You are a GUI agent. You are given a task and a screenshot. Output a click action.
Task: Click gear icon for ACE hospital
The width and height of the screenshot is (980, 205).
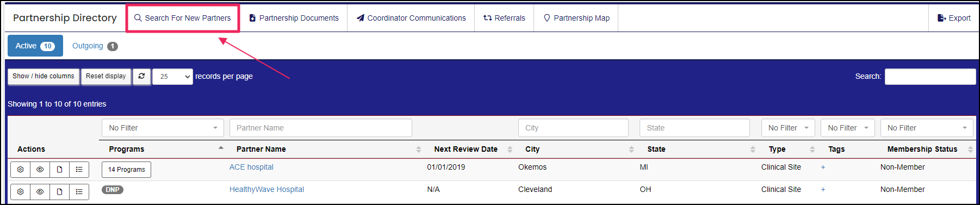[21, 170]
